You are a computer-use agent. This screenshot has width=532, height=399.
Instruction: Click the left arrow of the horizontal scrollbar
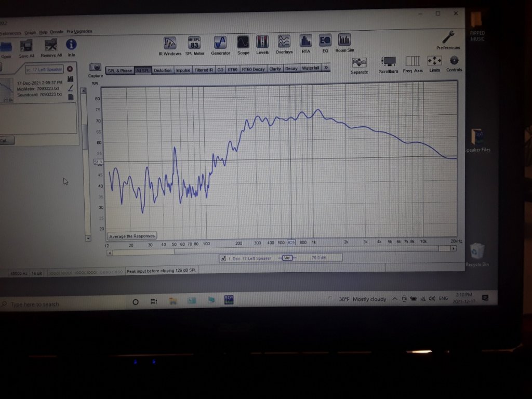[110, 253]
